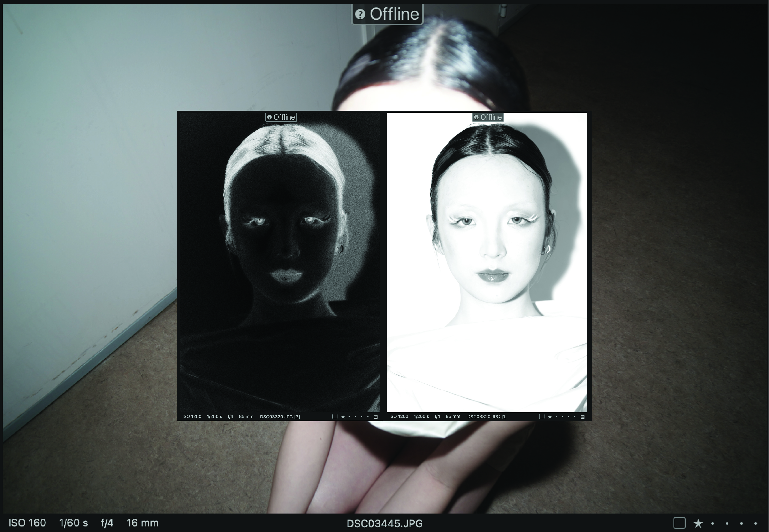Set two-star rating on DSC03445.JPG

click(713, 523)
